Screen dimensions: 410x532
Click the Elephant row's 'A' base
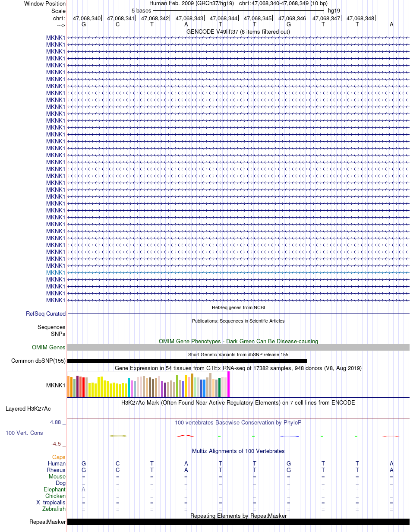click(x=84, y=489)
